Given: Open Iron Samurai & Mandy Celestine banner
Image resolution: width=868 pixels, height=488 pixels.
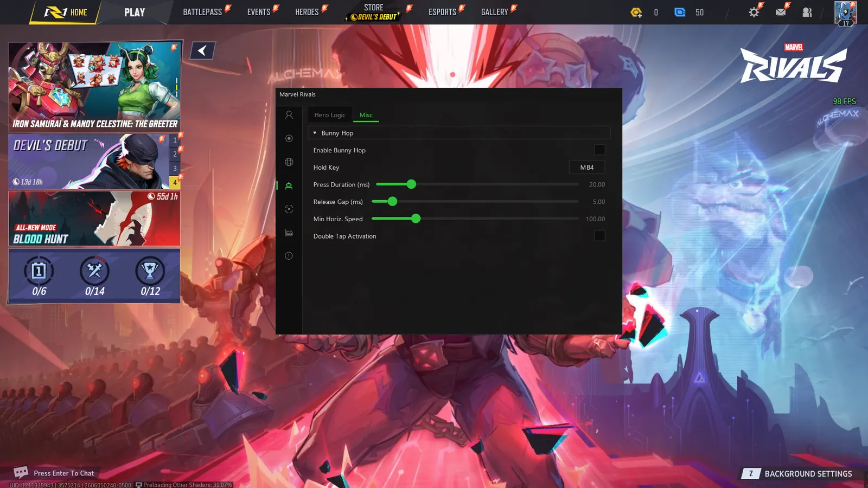Looking at the screenshot, I should click(x=94, y=86).
